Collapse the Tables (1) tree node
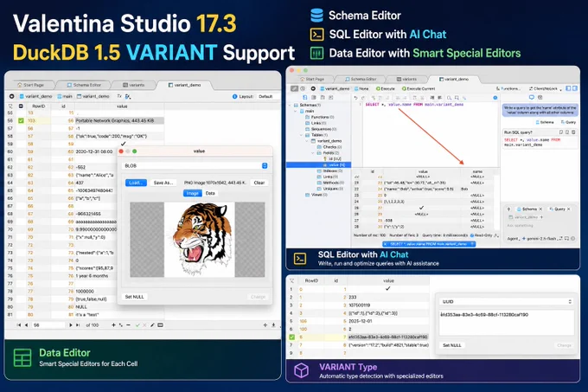This screenshot has height=392, width=588. point(301,135)
